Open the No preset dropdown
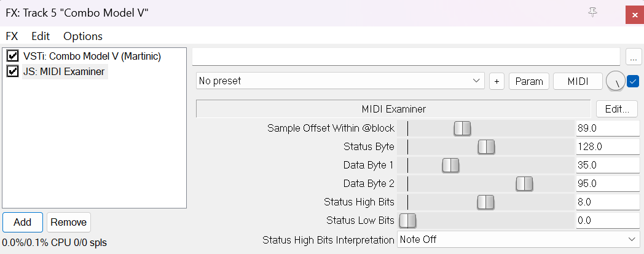The height and width of the screenshot is (254, 644). click(340, 81)
